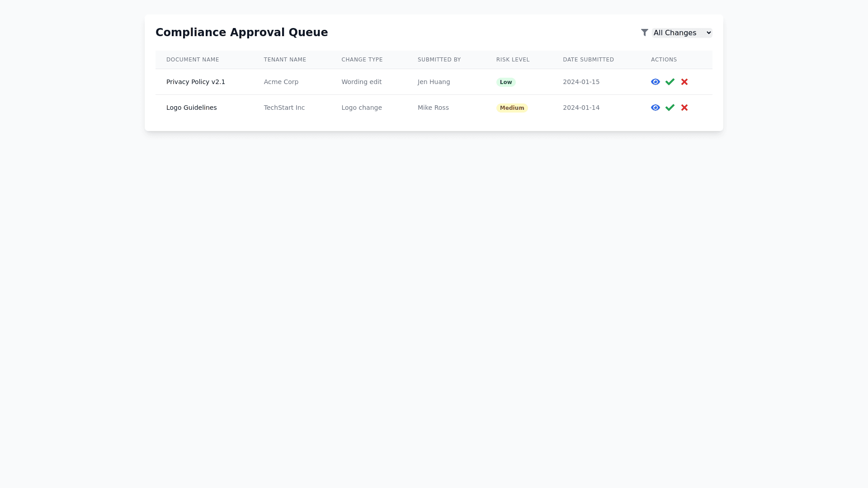Reject the Logo Guidelines change with the red X

(x=684, y=108)
